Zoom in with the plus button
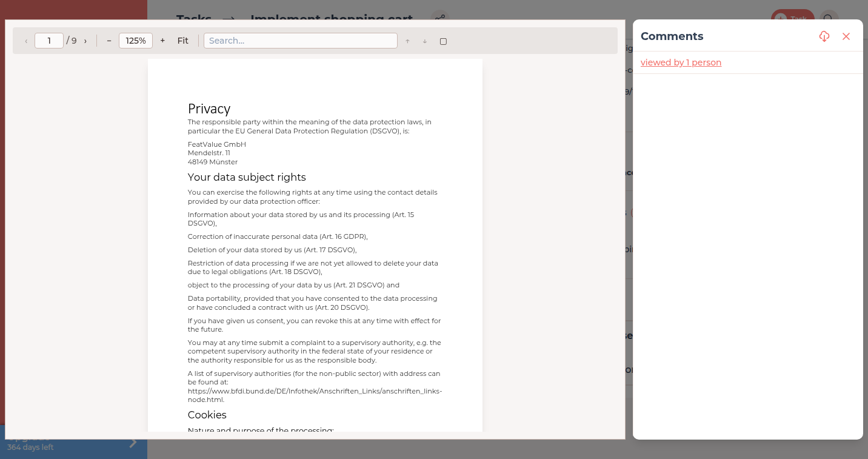This screenshot has height=459, width=868. (162, 41)
